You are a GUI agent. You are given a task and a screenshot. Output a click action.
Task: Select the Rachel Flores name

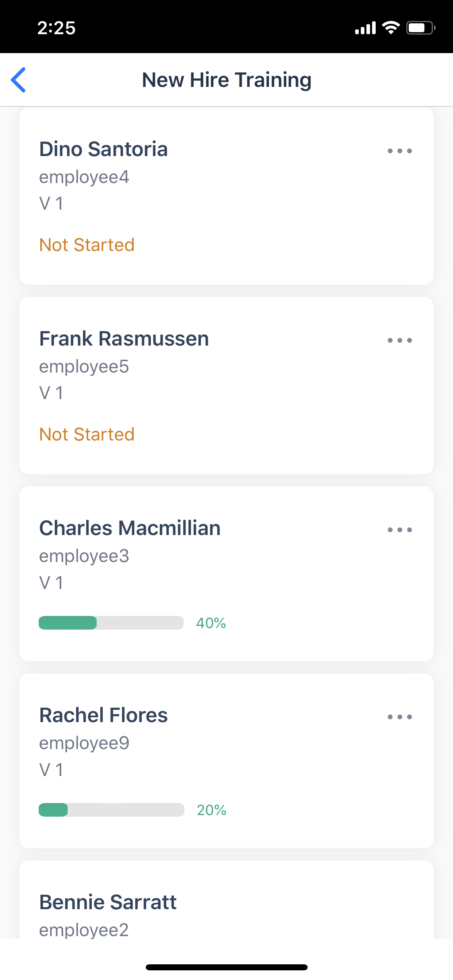(103, 715)
